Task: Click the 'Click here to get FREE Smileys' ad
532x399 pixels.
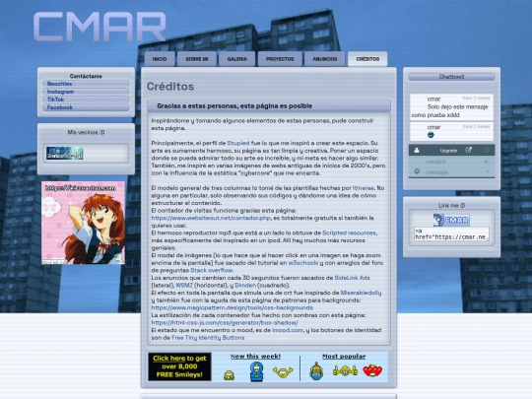Action: click(179, 366)
